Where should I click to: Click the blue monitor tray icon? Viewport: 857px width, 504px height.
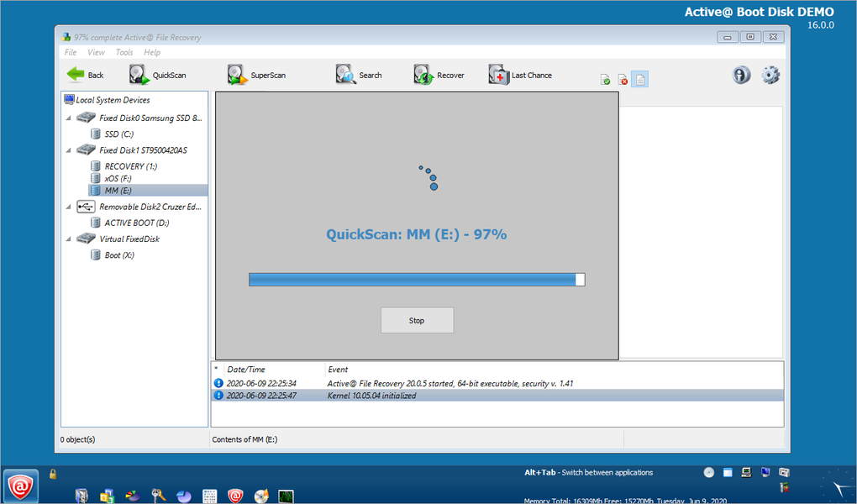tap(765, 472)
